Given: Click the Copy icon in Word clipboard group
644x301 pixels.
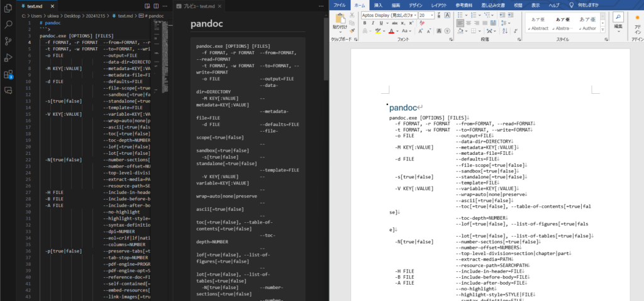Looking at the screenshot, I should (x=352, y=23).
